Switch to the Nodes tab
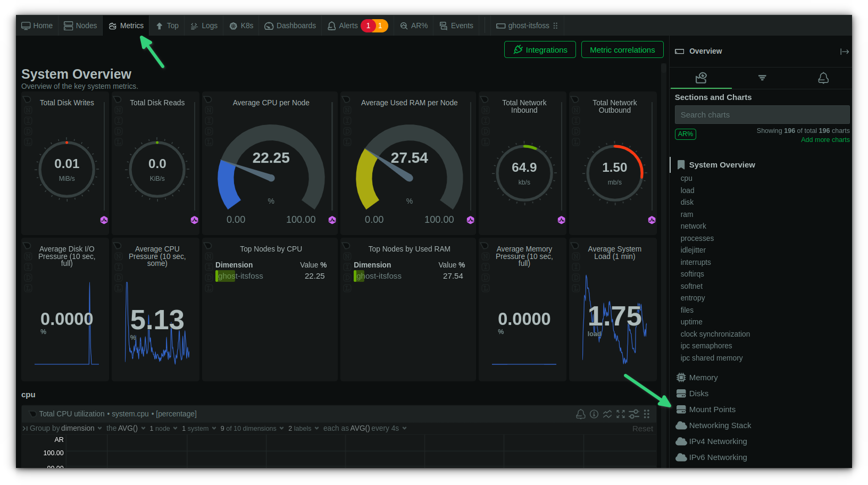Screen dimensions: 868x485 point(80,26)
